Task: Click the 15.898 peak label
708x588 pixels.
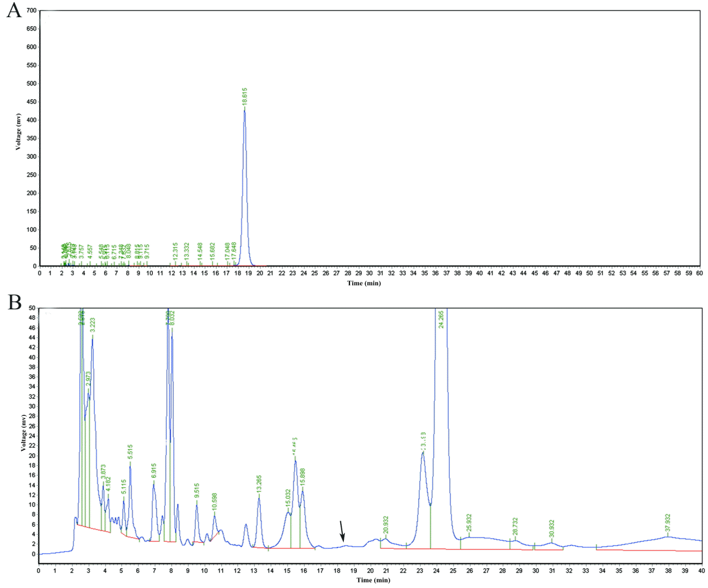Action: coord(303,477)
